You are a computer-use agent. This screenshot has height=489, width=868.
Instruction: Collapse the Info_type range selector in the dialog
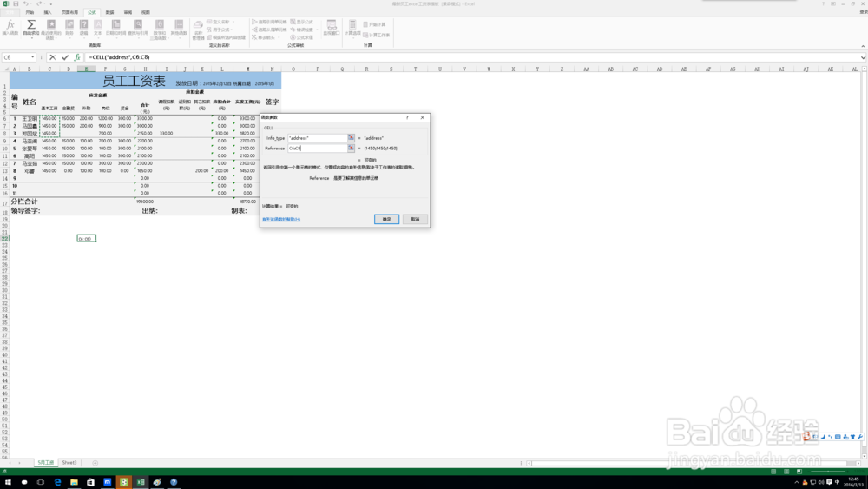(x=351, y=138)
